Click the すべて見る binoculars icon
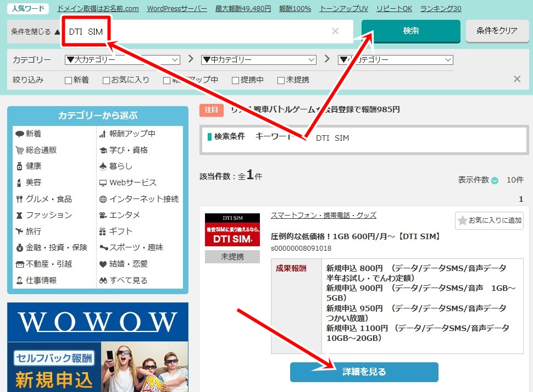Screen dimensions: 533x392 coord(103,280)
